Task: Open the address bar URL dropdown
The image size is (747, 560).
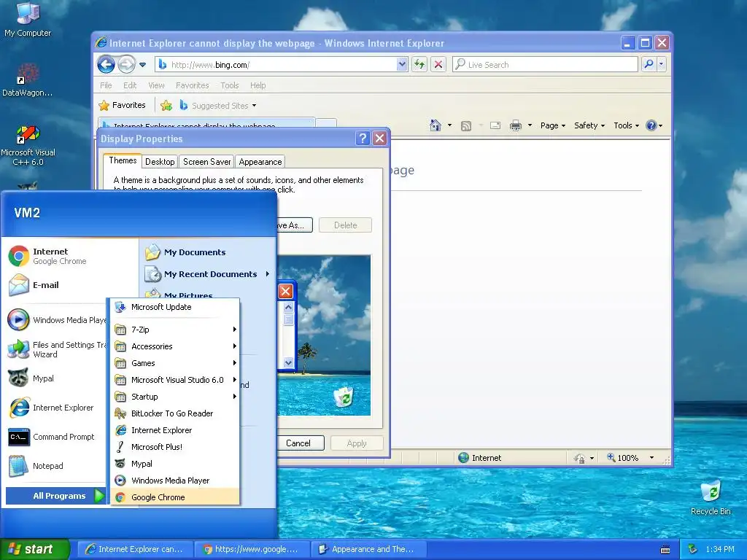Action: (x=402, y=64)
